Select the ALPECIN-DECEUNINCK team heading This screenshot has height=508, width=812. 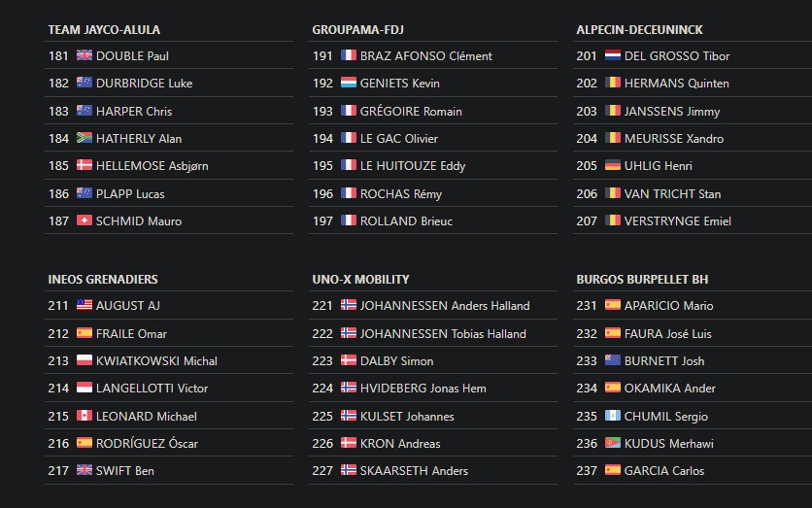(x=639, y=30)
